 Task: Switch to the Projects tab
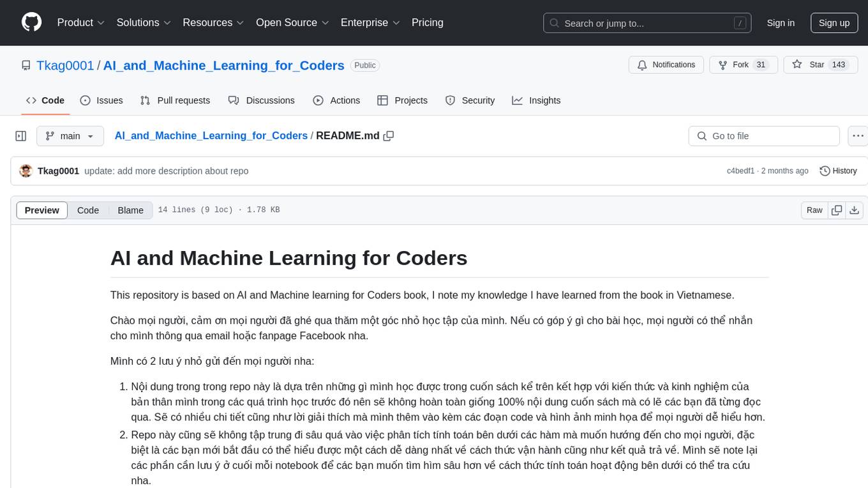click(402, 100)
